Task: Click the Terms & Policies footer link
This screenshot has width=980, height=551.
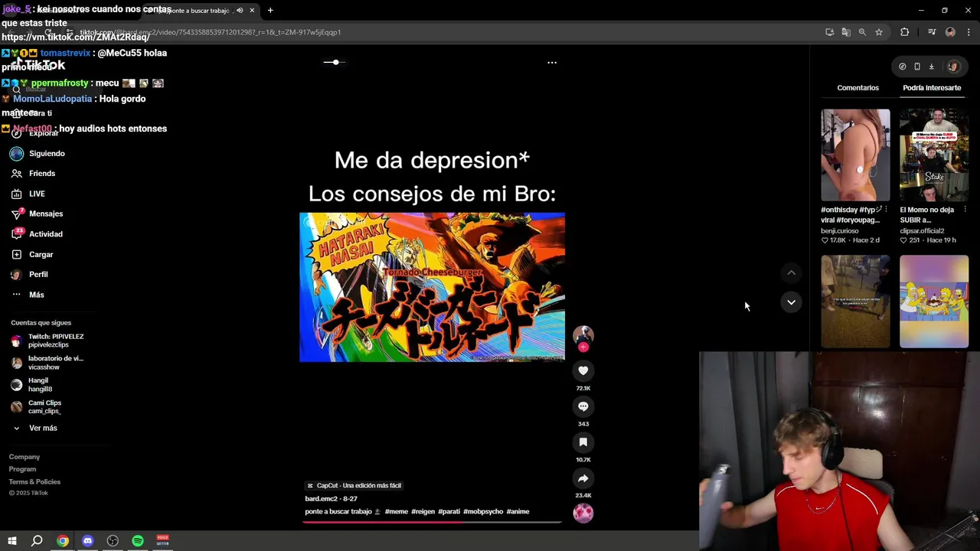Action: (x=34, y=482)
